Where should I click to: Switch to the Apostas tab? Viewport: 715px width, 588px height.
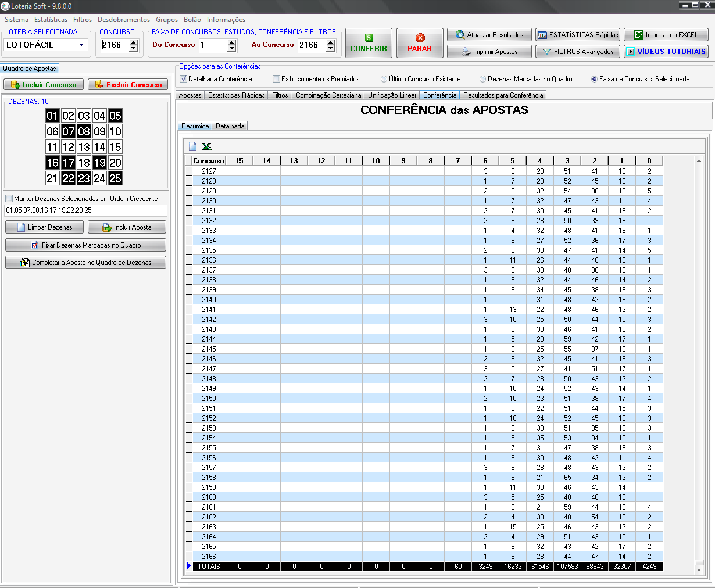(x=190, y=95)
